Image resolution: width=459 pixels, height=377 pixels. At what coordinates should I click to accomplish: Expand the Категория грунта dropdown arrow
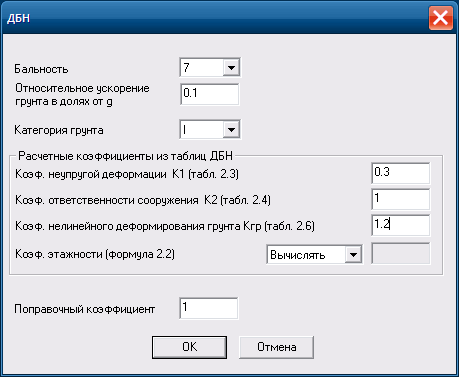[x=231, y=129]
